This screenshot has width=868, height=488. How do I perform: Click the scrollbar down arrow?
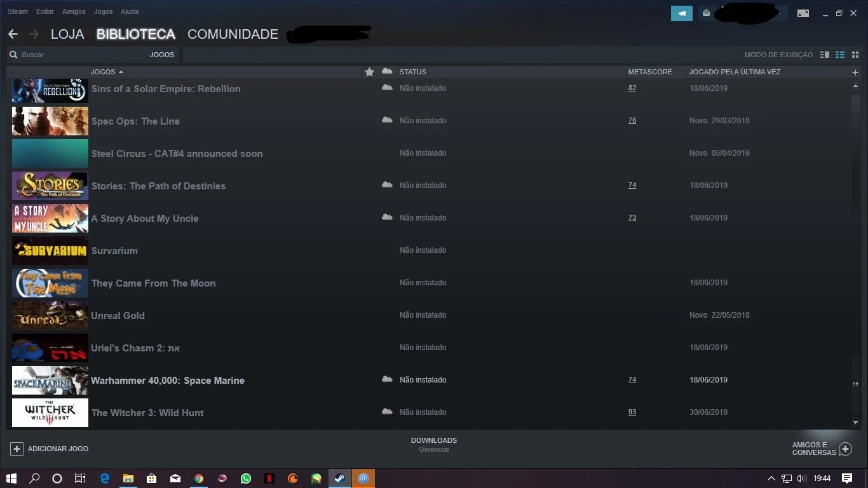855,423
